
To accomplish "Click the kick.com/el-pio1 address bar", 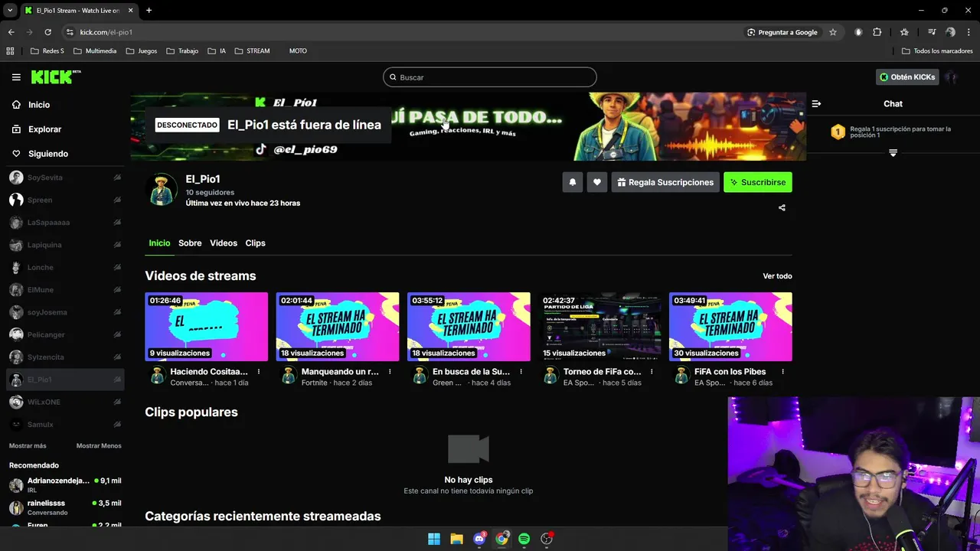I will click(x=106, y=32).
